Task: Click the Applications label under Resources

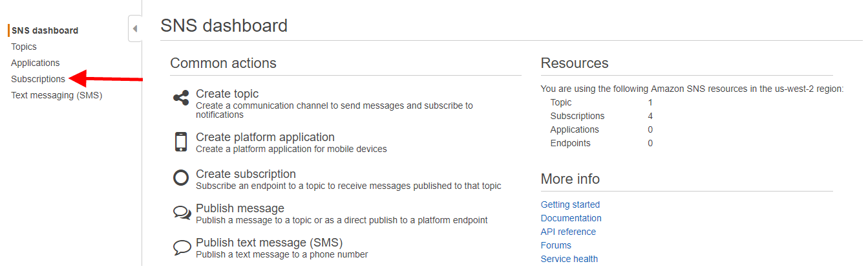Action: [575, 129]
